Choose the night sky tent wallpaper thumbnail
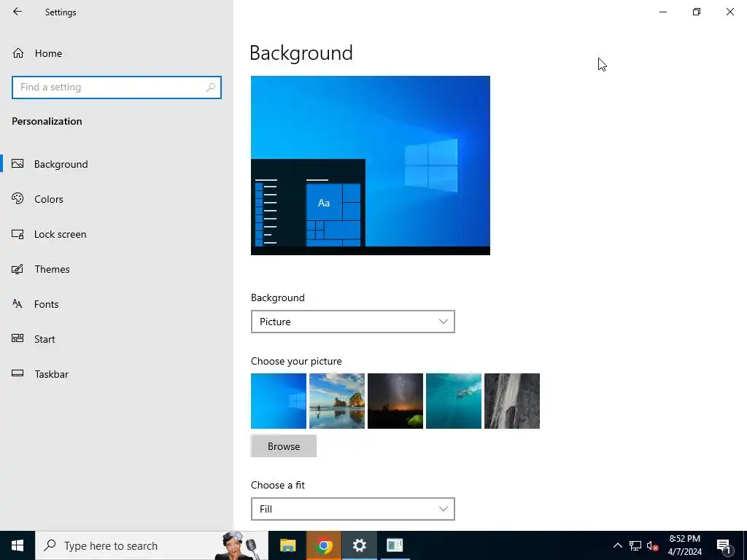Viewport: 747px width, 560px height. [395, 401]
